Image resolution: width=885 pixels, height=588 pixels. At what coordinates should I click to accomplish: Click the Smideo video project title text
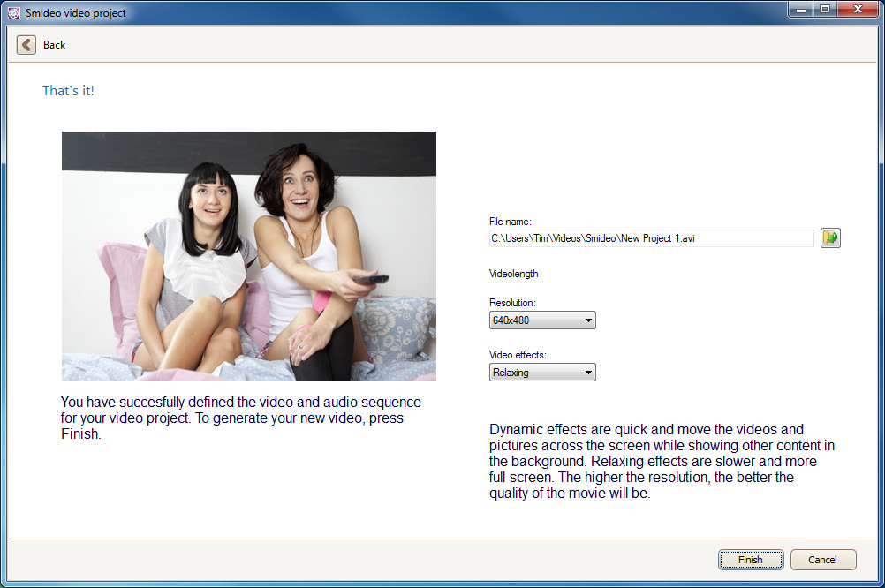pos(76,13)
